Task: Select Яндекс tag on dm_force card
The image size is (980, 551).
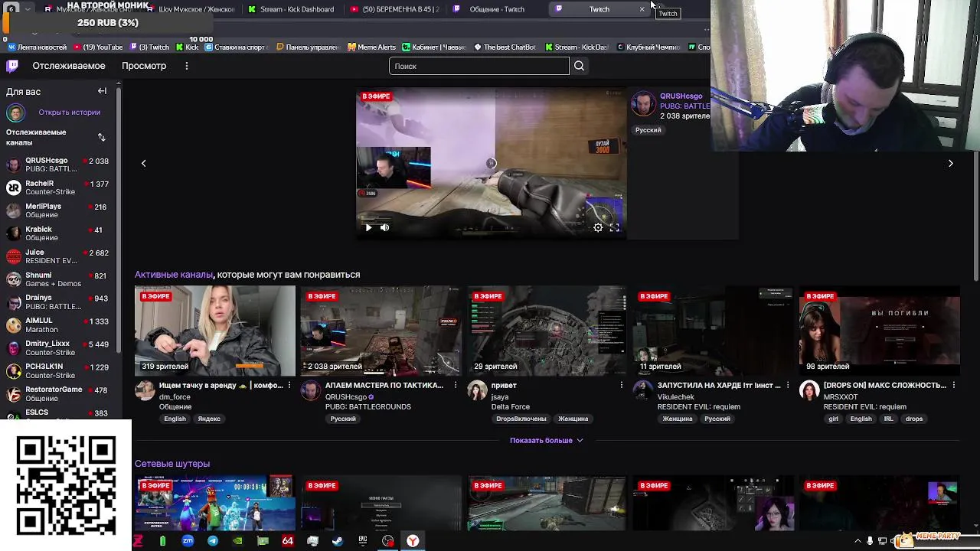Action: click(209, 419)
